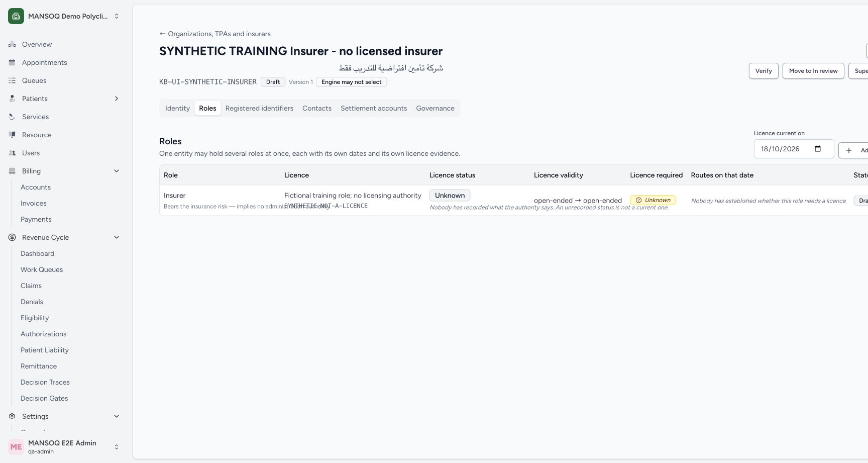Open the MANSOQ E2E Admin user menu
The height and width of the screenshot is (463, 868).
[64, 447]
